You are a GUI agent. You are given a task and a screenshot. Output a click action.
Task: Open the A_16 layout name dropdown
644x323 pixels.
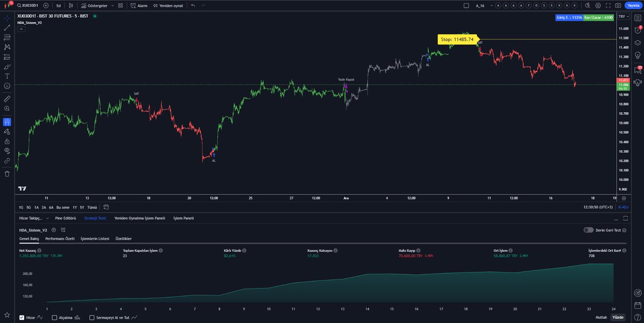485,5
